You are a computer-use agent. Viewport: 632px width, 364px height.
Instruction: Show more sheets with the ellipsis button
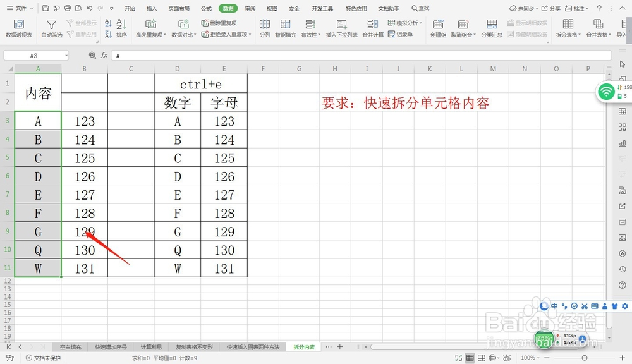(x=329, y=347)
